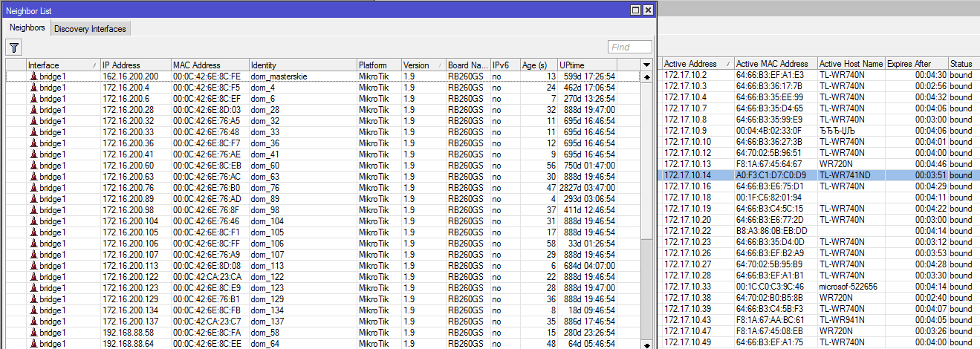Image resolution: width=980 pixels, height=349 pixels.
Task: Sort leases by Status column header
Action: click(x=964, y=64)
